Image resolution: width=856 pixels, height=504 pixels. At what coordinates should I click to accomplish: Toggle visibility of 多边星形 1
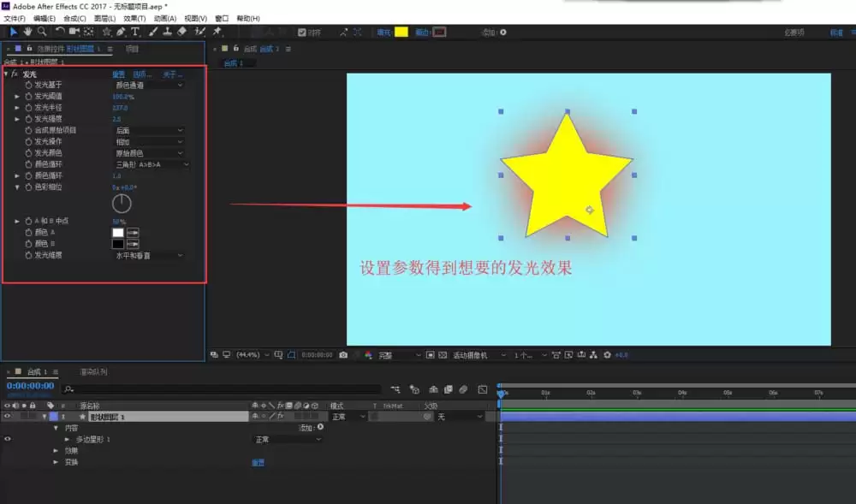7,439
